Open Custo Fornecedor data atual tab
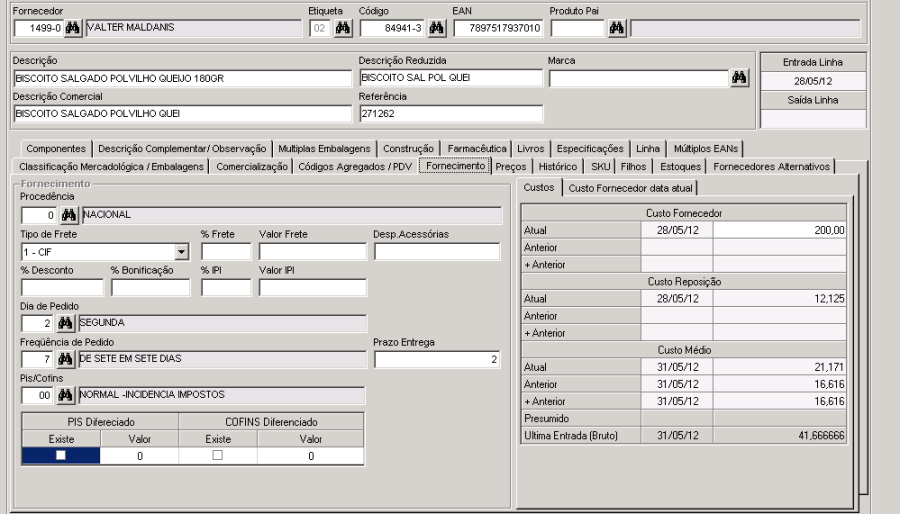The width and height of the screenshot is (900, 514). pos(630,188)
